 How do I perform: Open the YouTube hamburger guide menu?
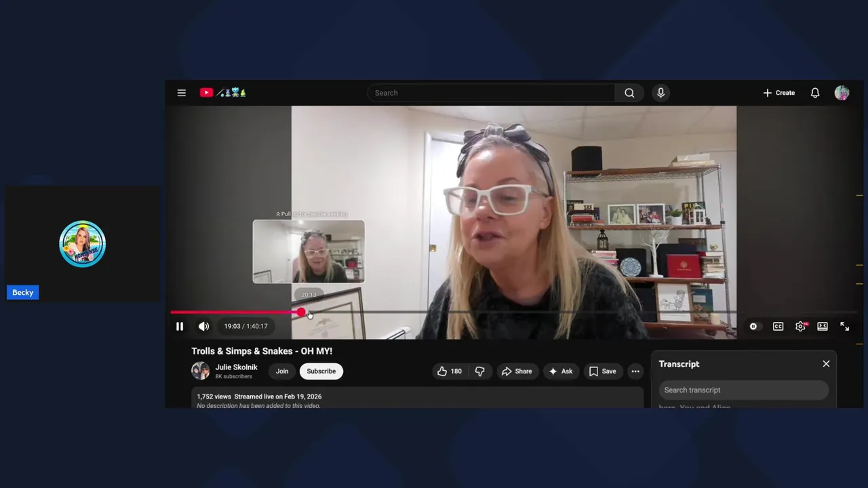[182, 93]
